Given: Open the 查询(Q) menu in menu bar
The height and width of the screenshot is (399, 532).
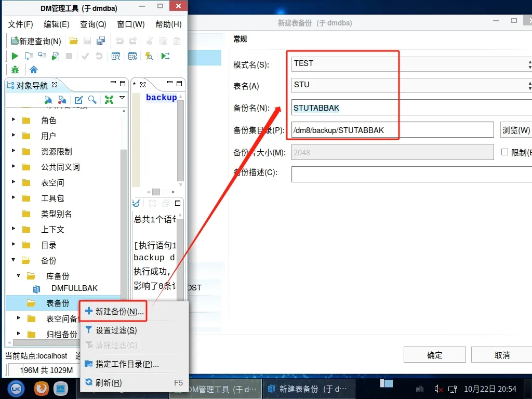Looking at the screenshot, I should (x=93, y=24).
